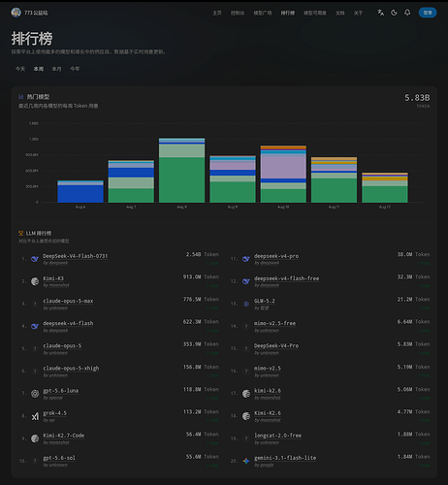Click Google icon beside gemini-3.1-flash-lite

246,461
